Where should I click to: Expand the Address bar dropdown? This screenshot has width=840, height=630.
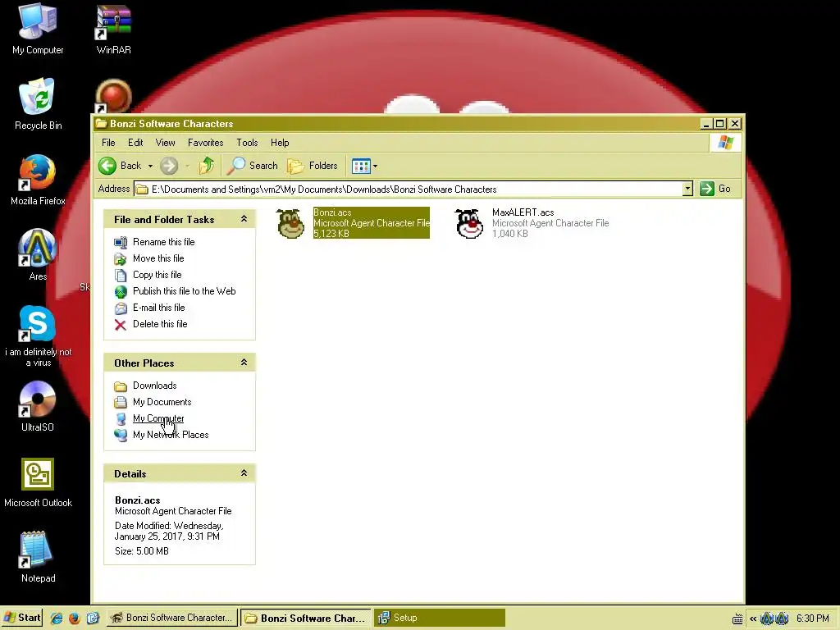coord(688,189)
